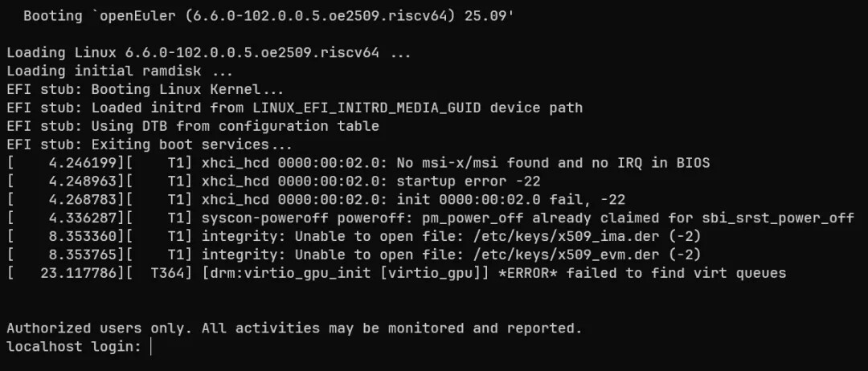This screenshot has height=371, width=868.
Task: Click the "Exiting boot services" line
Action: pos(149,145)
